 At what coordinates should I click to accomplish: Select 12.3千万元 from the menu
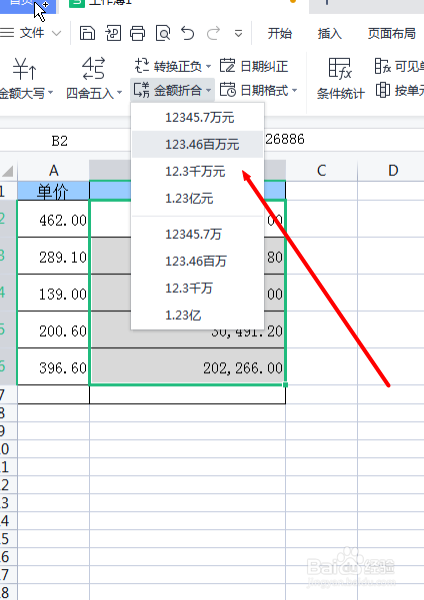pos(197,171)
